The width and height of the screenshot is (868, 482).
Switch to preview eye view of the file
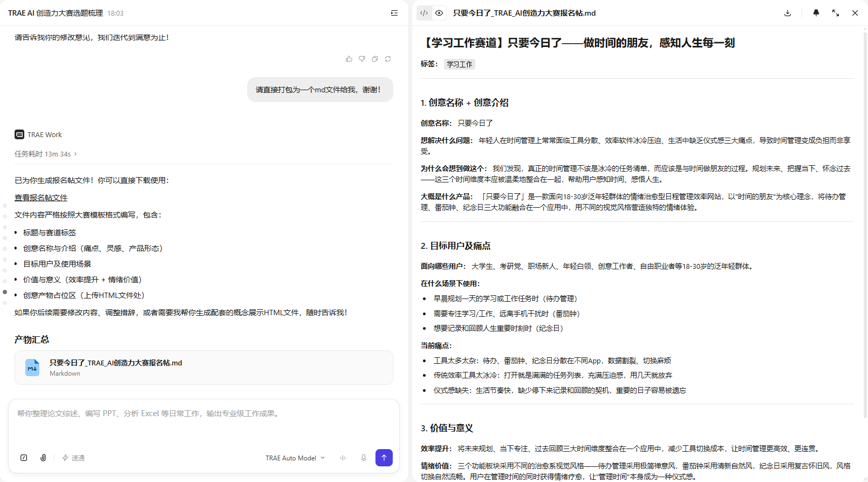click(x=439, y=13)
